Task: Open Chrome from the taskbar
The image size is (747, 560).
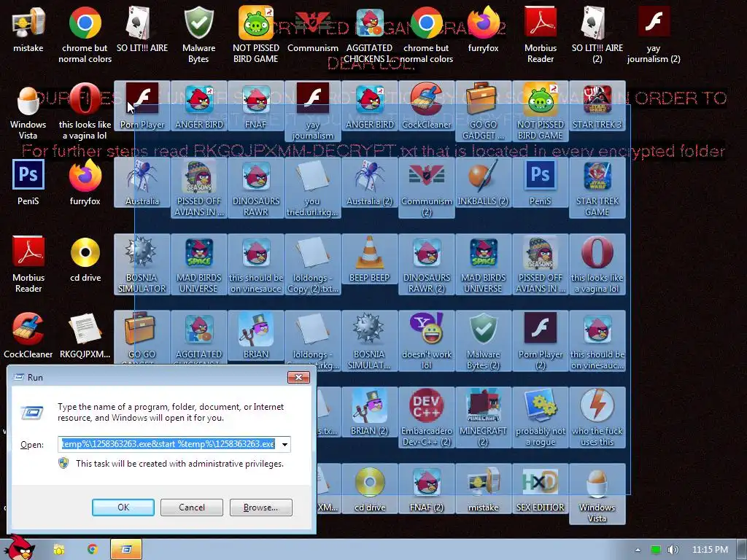Action: pyautogui.click(x=93, y=549)
